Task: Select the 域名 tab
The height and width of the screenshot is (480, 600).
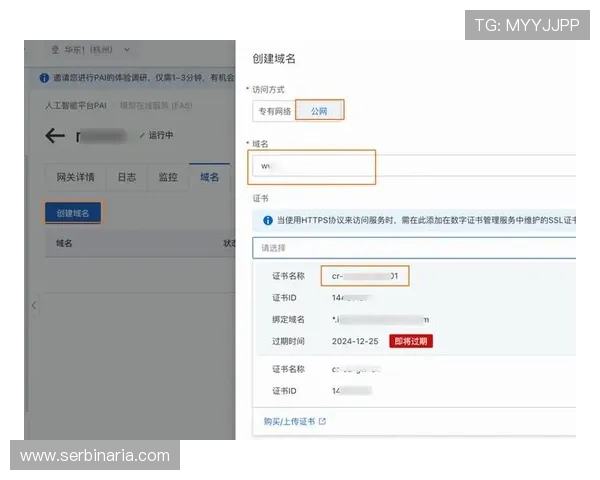Action: pyautogui.click(x=209, y=177)
